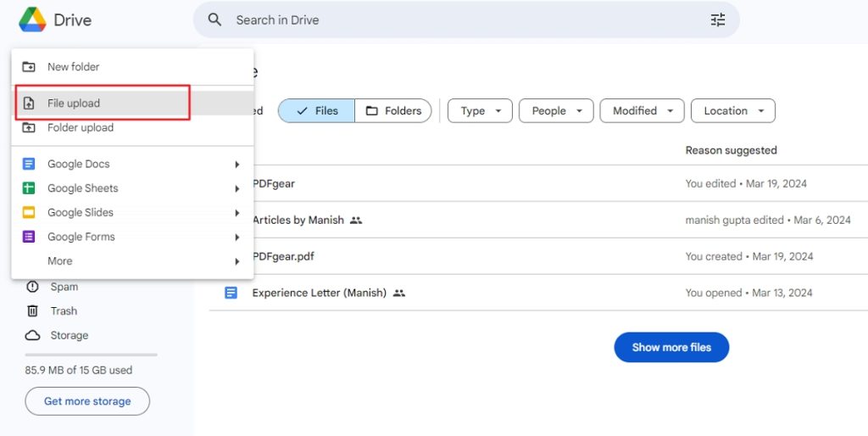Click the search magnifier icon
Viewport: 868px width, 436px height.
pyautogui.click(x=214, y=20)
